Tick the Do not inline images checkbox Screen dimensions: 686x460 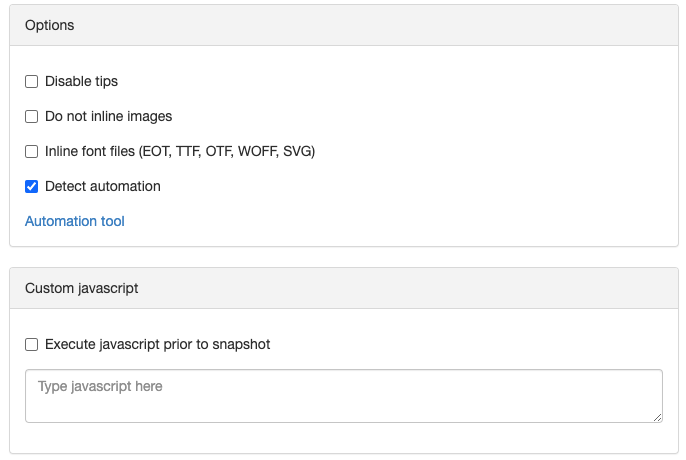point(32,116)
